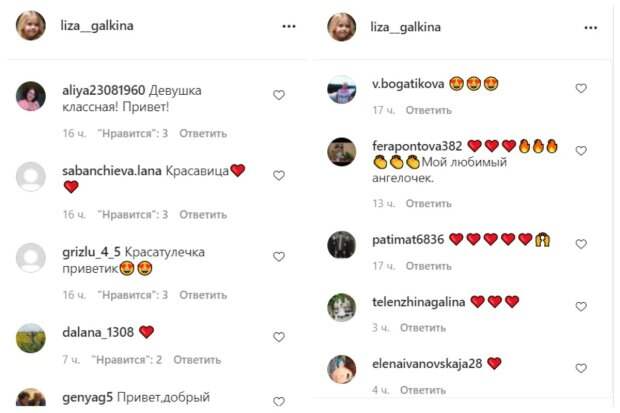
Task: Reply to telenzhinagalina via Ответить
Action: coord(423,328)
